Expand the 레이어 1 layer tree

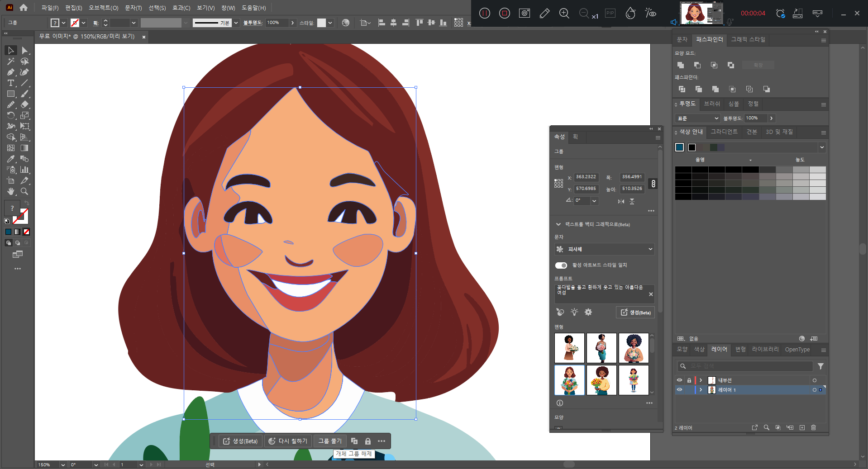[701, 390]
